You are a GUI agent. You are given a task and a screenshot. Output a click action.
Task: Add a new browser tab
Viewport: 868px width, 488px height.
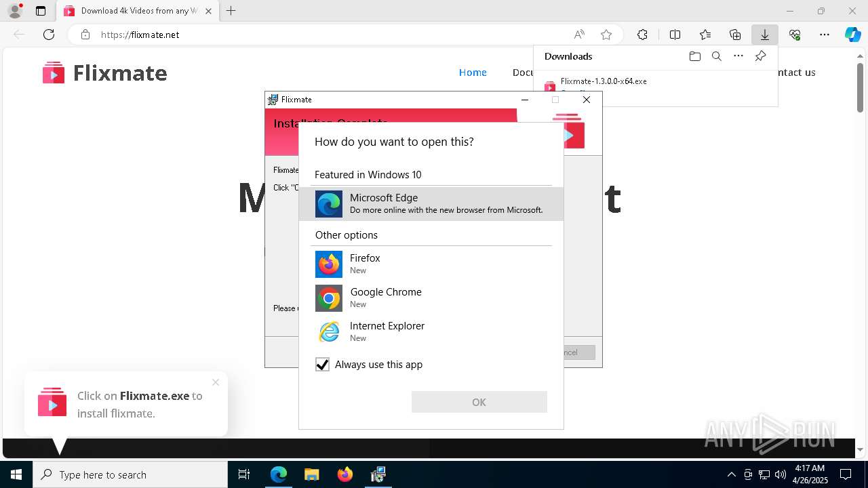coord(231,11)
